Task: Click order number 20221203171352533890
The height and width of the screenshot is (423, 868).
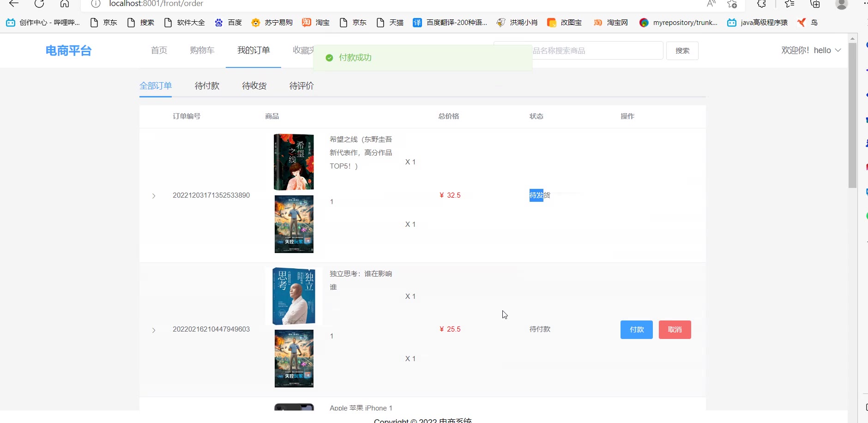Action: (211, 195)
